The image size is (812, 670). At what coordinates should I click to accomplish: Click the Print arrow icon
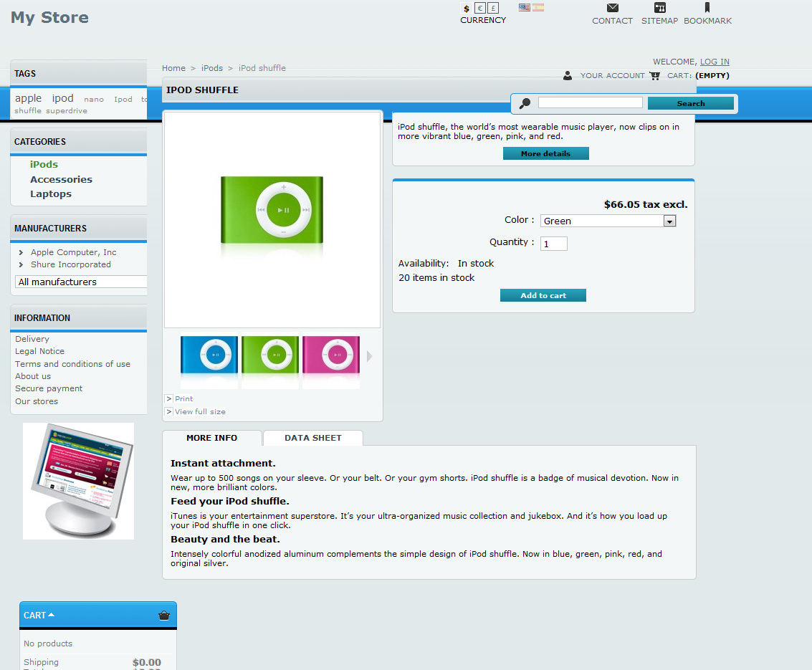[169, 398]
